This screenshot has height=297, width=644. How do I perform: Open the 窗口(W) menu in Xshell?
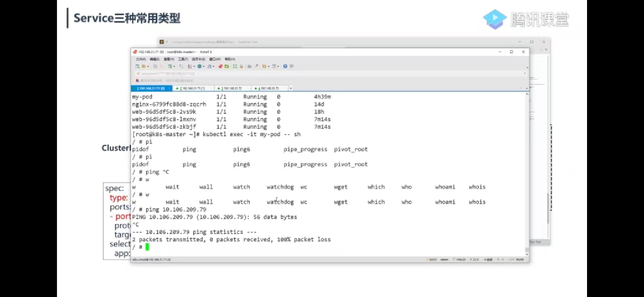[x=215, y=59]
